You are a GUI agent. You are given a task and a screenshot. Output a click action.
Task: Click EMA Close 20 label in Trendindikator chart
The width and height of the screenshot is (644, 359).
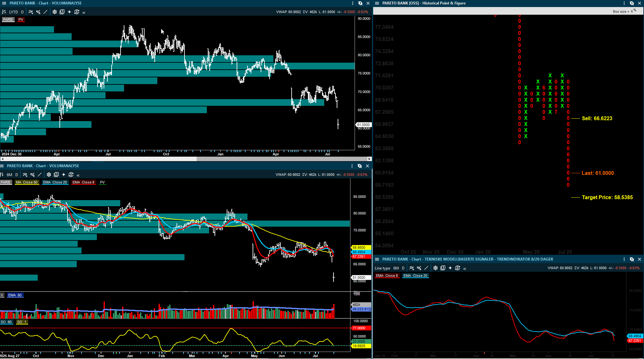click(415, 276)
